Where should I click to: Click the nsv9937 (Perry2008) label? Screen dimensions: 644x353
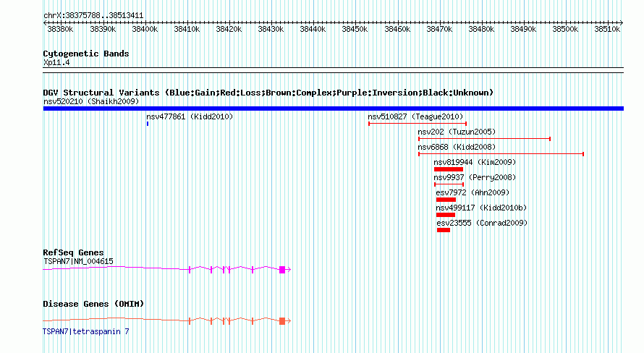(x=475, y=177)
